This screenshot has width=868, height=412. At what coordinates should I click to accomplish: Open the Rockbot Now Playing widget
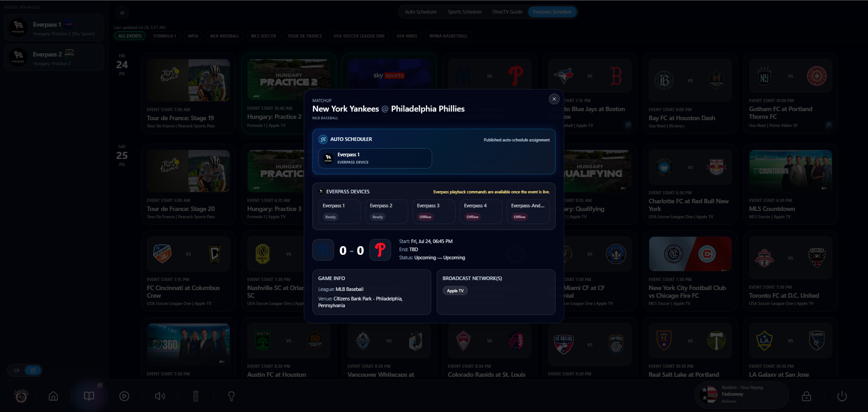pos(742,395)
